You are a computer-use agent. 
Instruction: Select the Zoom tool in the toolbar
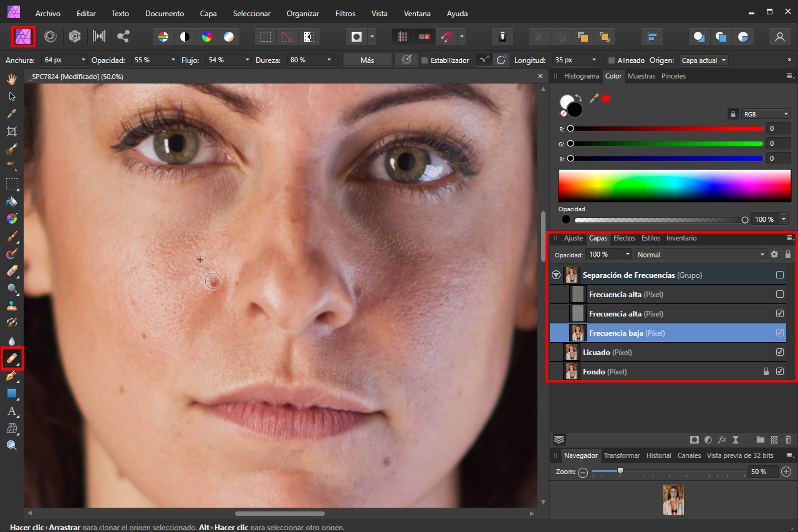[x=12, y=445]
